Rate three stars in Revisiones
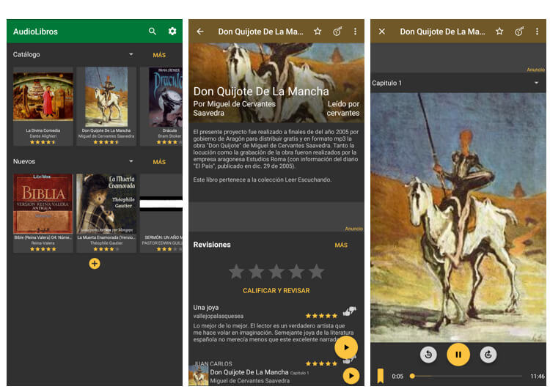This screenshot has height=392, width=550. click(276, 272)
